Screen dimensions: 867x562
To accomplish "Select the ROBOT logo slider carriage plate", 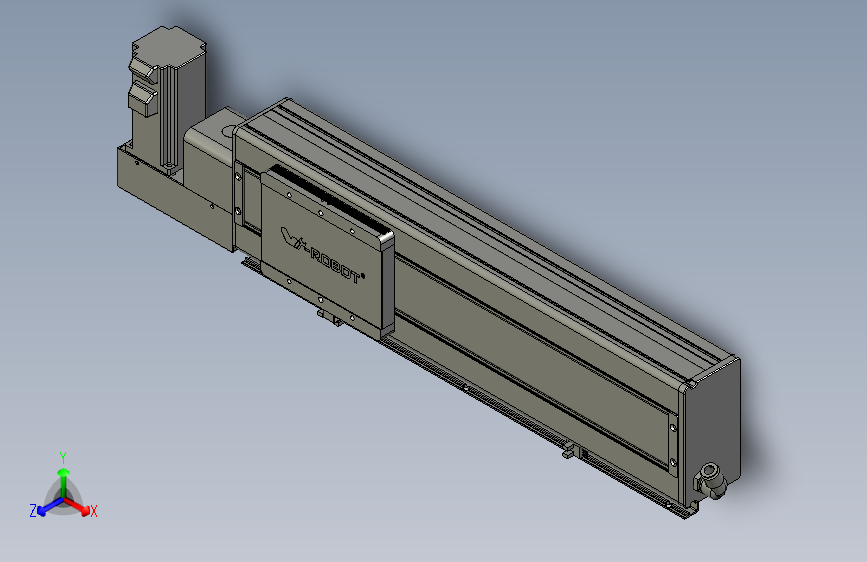I will [x=326, y=252].
